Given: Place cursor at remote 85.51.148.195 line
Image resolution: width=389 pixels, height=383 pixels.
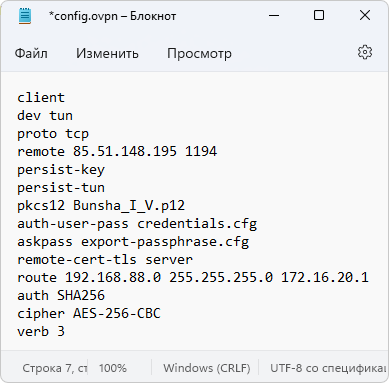Looking at the screenshot, I should point(117,152).
